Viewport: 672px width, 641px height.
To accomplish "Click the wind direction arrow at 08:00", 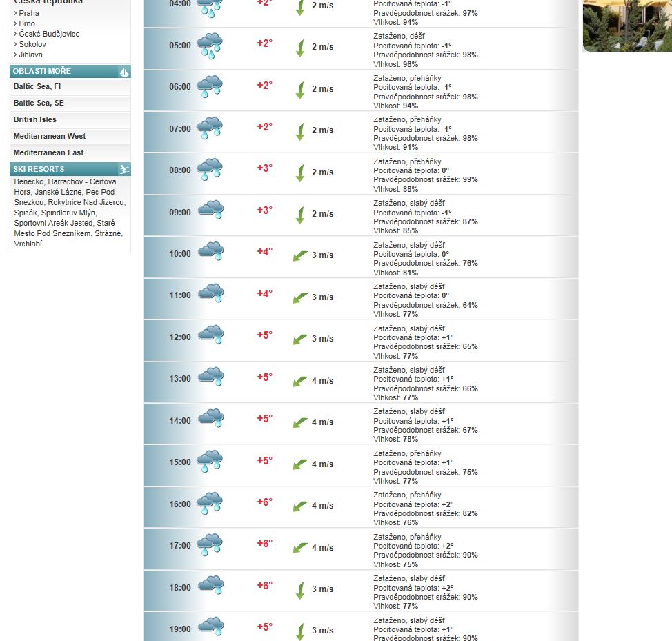I will click(x=300, y=174).
